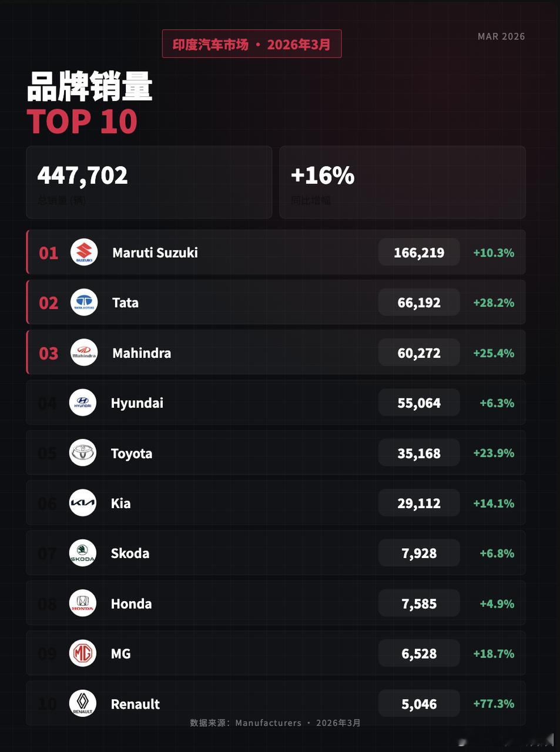Select the Skoda logo icon

[x=83, y=553]
